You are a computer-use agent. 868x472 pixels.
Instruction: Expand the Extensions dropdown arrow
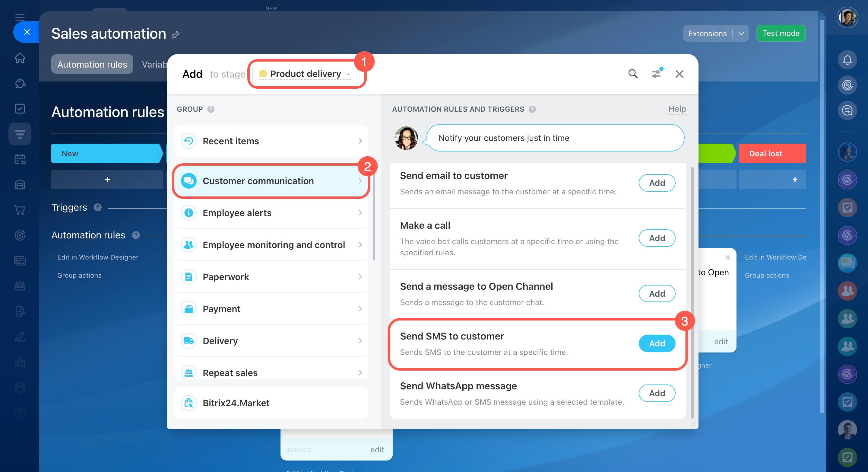click(x=741, y=33)
